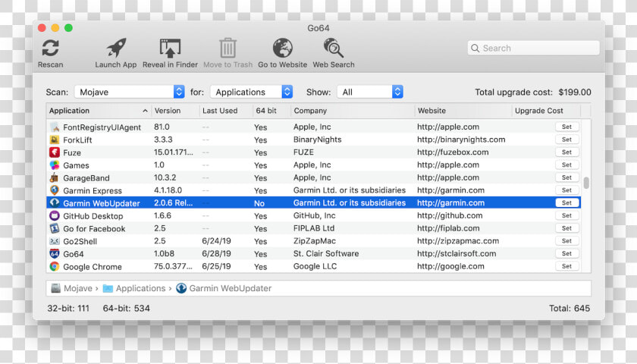Click the No value in 64 bit column
Viewport: 637px width, 364px height.
[x=259, y=203]
